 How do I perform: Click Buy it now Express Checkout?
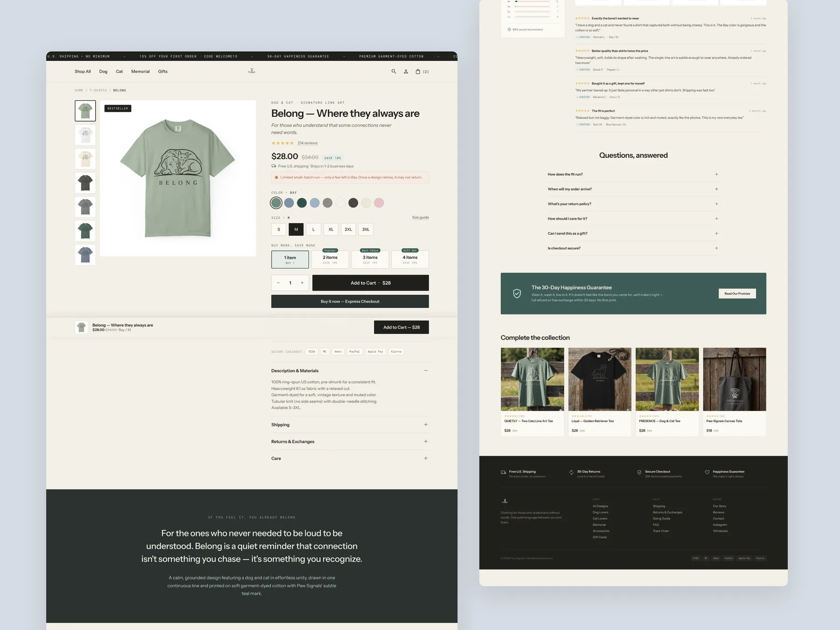(350, 301)
